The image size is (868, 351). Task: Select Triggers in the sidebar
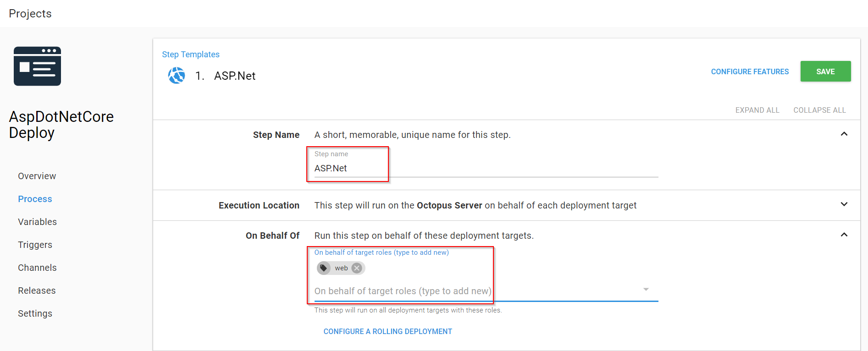coord(35,245)
